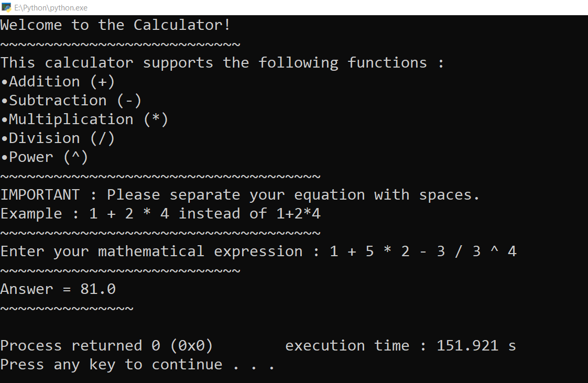Click the E:\Python\python.exe title bar text
588x383 pixels.
point(50,7)
